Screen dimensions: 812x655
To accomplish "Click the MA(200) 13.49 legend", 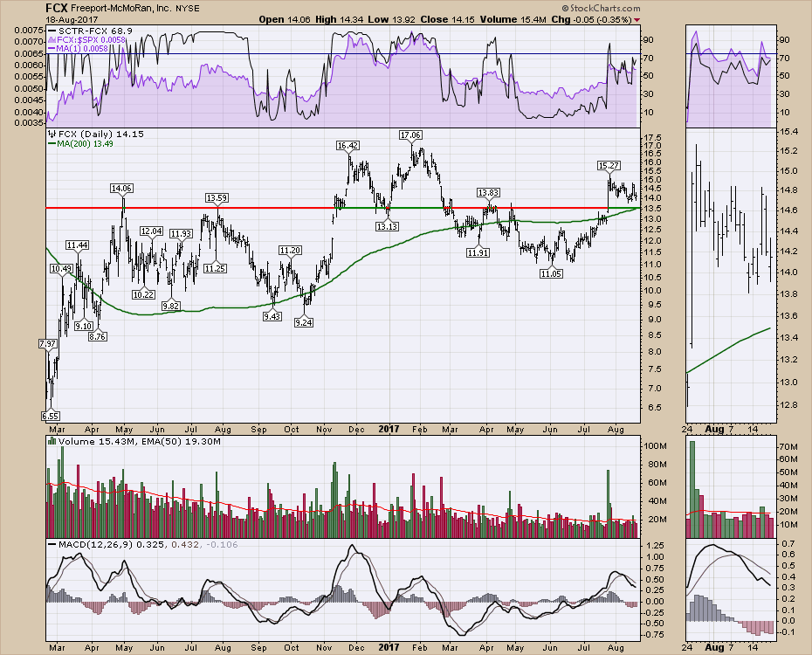I will (x=80, y=143).
